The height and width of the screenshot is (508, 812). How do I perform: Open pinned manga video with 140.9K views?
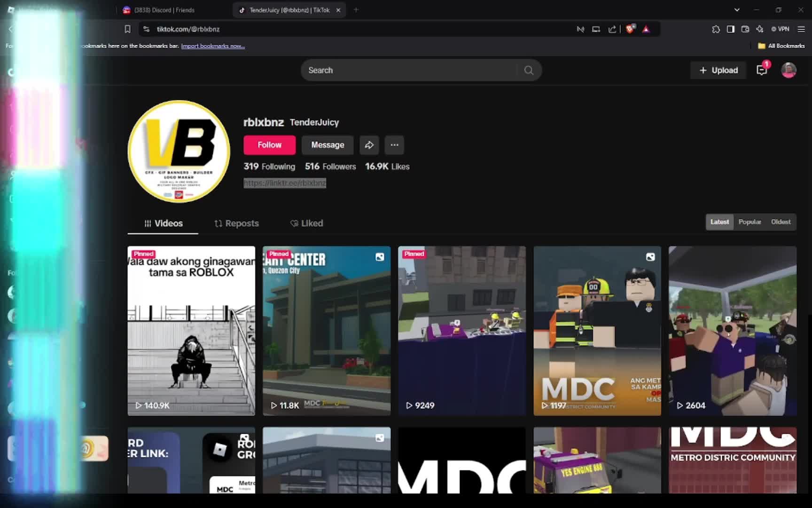coord(191,331)
